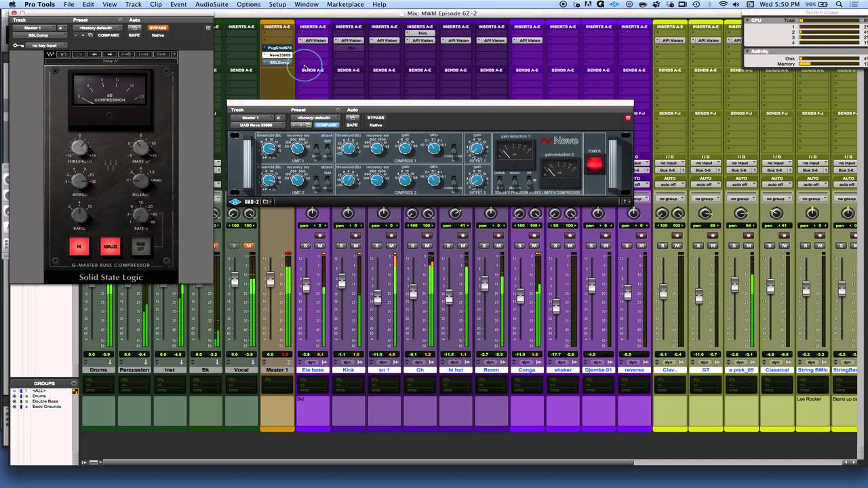
Task: Click the Threshold knob on SSL compressor
Action: coord(80,147)
